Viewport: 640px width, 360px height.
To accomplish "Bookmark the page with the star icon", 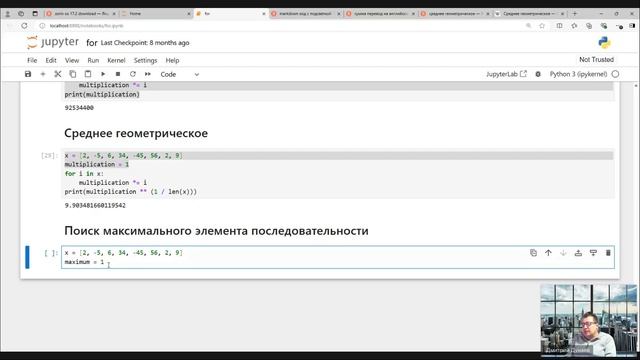I will [x=542, y=26].
